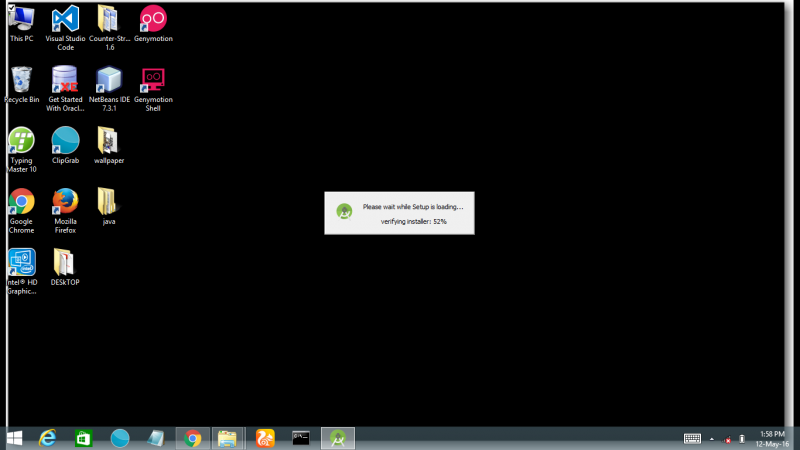Select the Genymotion desktop shortcut
This screenshot has height=450, width=800.
point(153,23)
